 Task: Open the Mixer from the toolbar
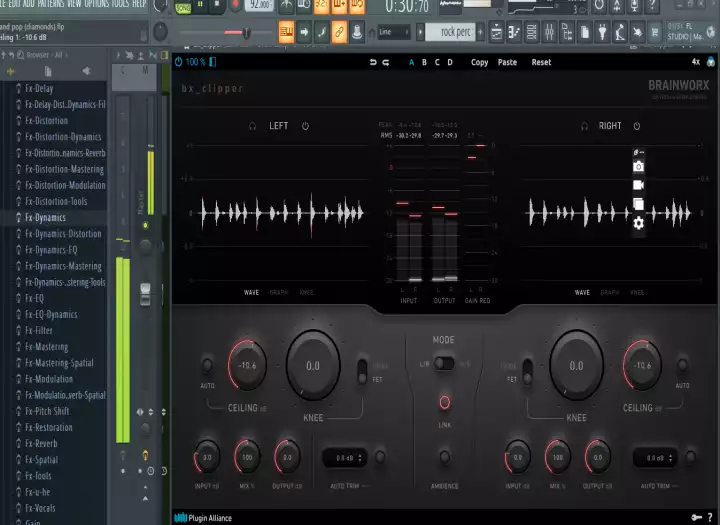pyautogui.click(x=549, y=32)
